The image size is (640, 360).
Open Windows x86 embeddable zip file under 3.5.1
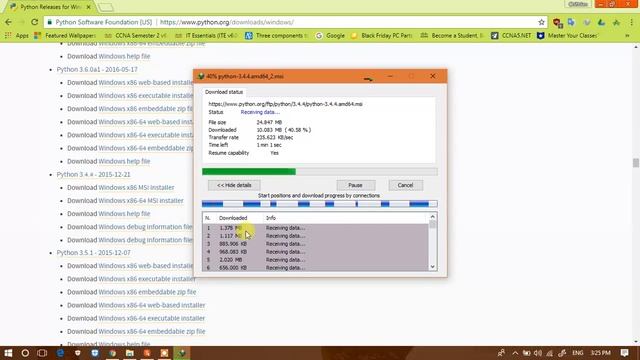(147, 292)
